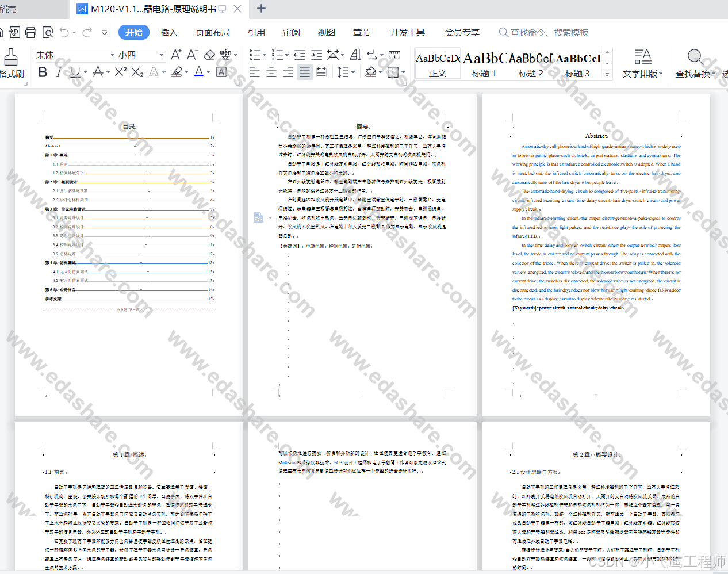Apply the 正文 style
Image resolution: width=728 pixels, height=574 pixels.
tap(438, 64)
